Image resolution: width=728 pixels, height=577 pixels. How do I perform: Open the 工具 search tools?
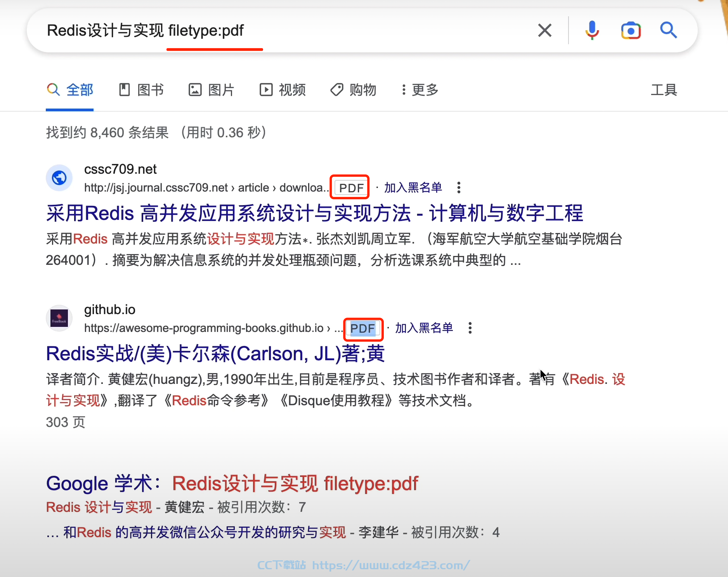pyautogui.click(x=664, y=90)
